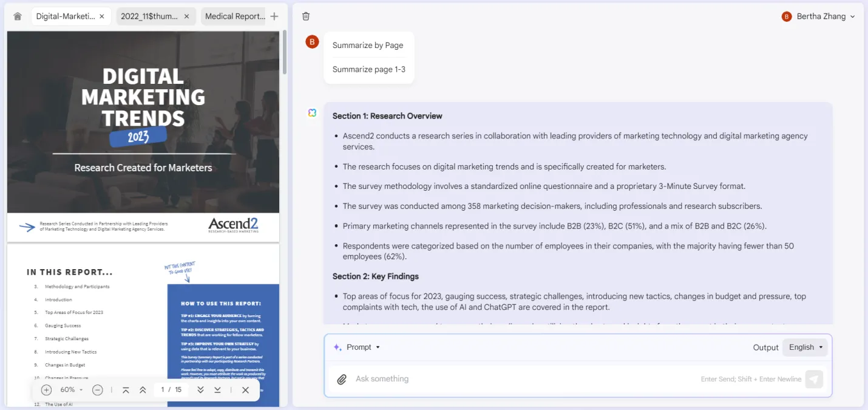This screenshot has height=410, width=868.
Task: Go to next page icon
Action: (x=200, y=390)
